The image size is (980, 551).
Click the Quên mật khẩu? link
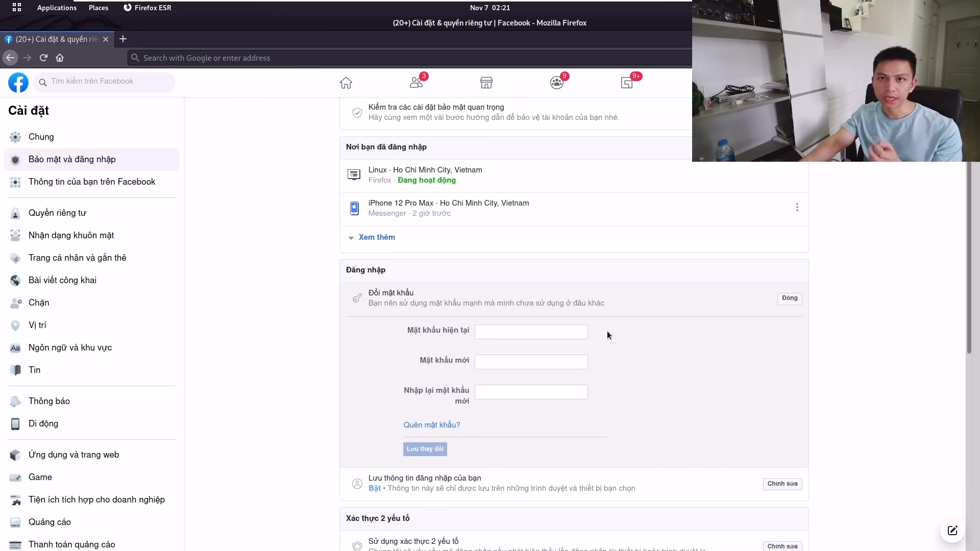pos(432,425)
